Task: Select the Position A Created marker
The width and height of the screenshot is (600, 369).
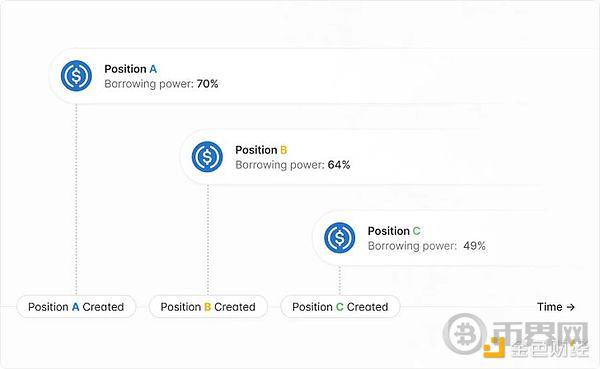Action: 76,307
